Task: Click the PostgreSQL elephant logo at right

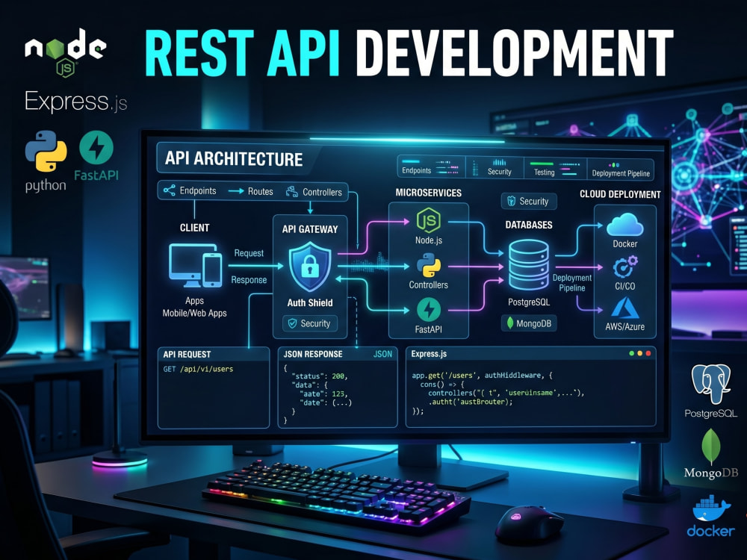Action: pos(711,384)
